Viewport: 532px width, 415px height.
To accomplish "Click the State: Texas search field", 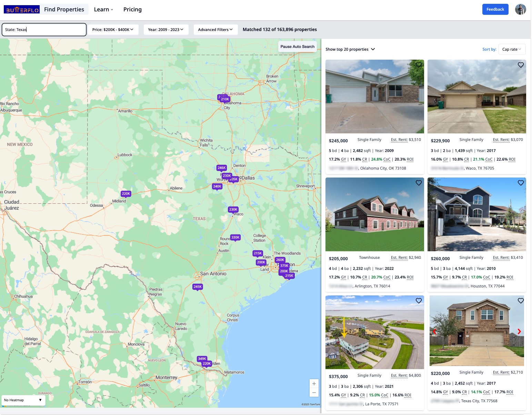I will pos(44,30).
